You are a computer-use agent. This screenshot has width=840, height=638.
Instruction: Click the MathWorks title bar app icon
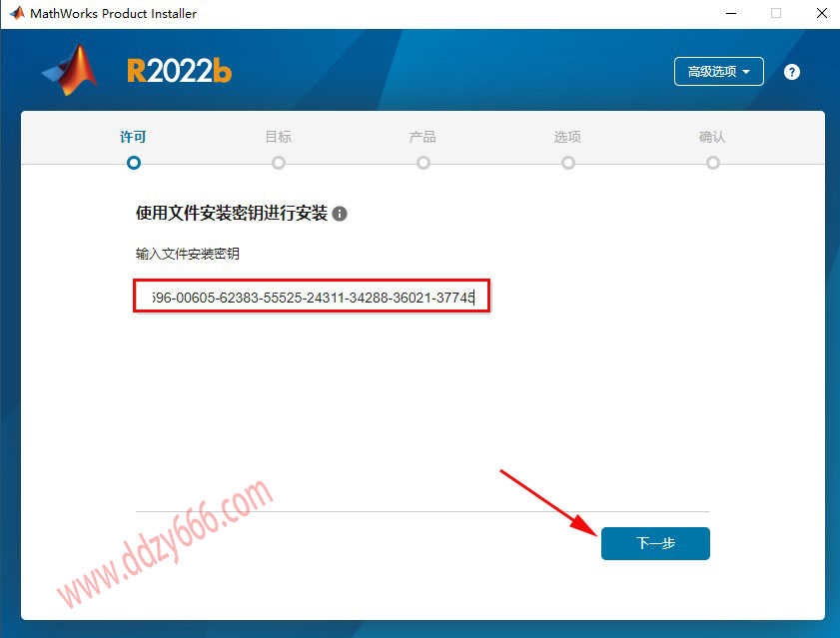17,13
